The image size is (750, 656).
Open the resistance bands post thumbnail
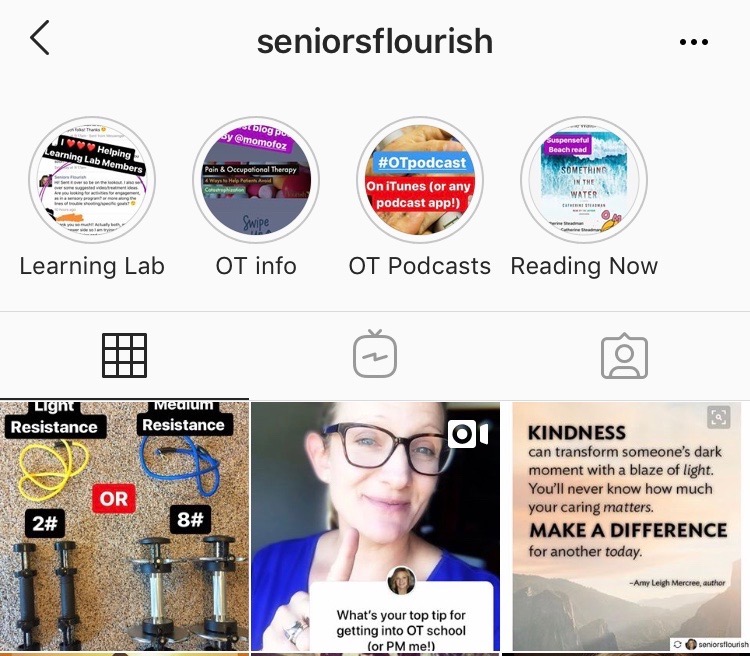point(124,526)
